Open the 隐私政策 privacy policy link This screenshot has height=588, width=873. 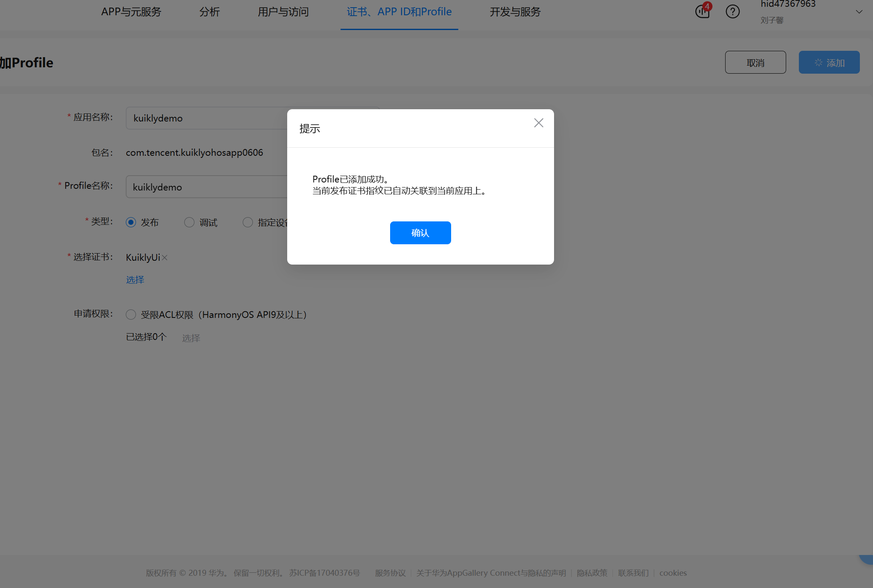click(592, 573)
